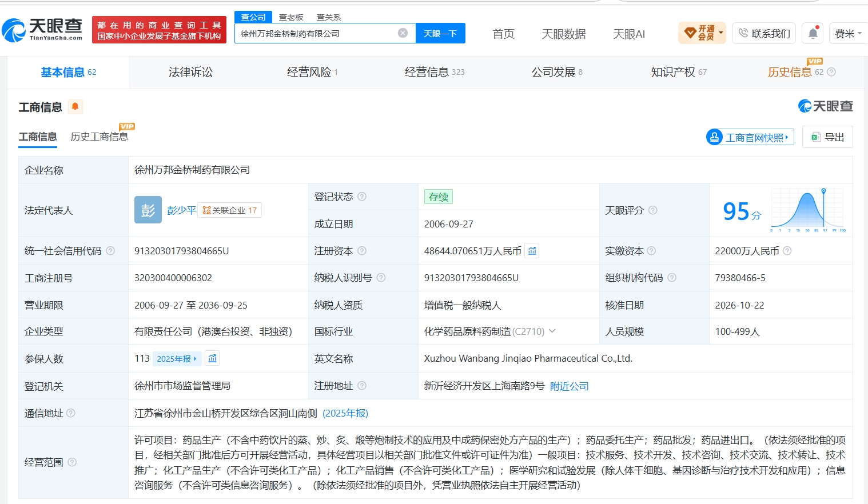868x504 pixels.
Task: Switch to 历史工商信息 sub-tab
Action: tap(99, 137)
